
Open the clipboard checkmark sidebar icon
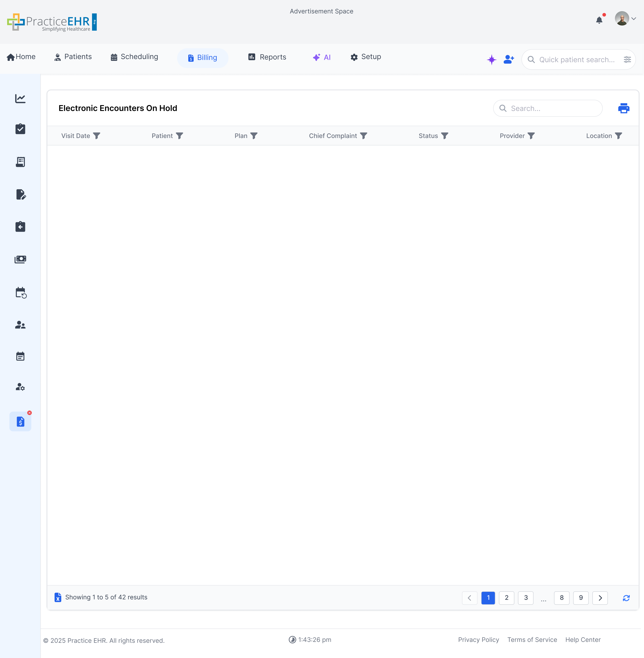20,129
